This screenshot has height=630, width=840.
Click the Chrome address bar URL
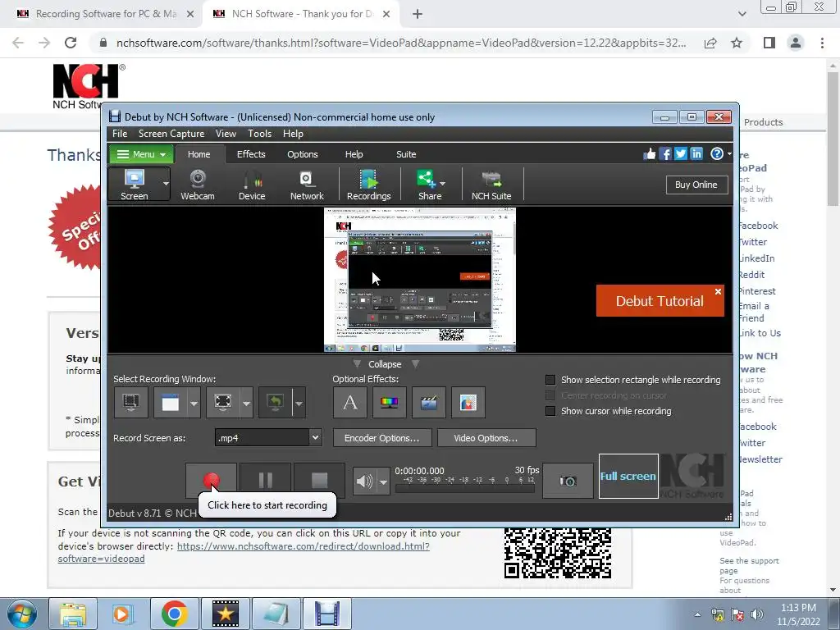click(400, 43)
